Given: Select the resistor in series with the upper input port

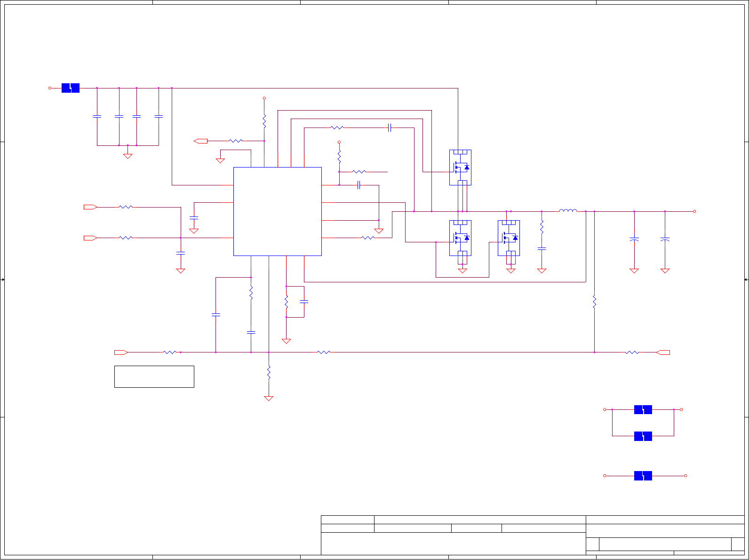Looking at the screenshot, I should (126, 207).
